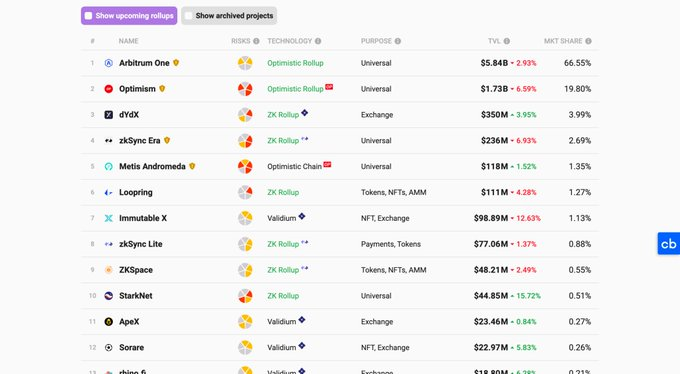Click Arbitrum One's $5.84B TVL value
Image resolution: width=680 pixels, height=374 pixels.
point(494,63)
